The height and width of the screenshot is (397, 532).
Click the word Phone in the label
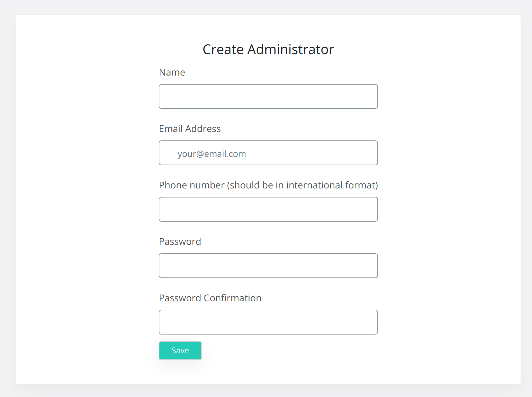pyautogui.click(x=171, y=185)
